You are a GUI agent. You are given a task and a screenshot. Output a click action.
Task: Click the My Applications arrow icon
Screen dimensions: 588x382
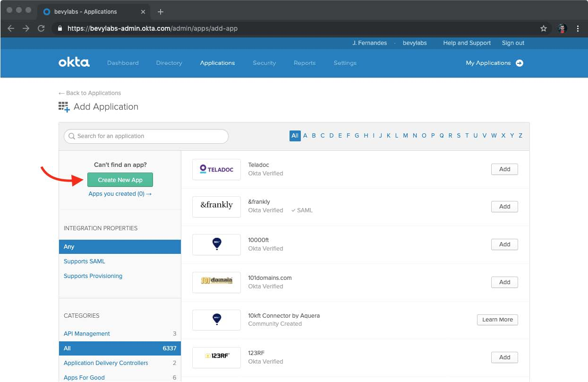[520, 63]
